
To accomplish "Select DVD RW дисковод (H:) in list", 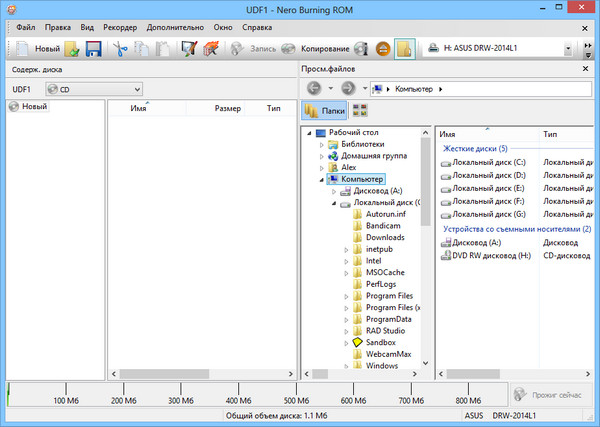I will (490, 255).
